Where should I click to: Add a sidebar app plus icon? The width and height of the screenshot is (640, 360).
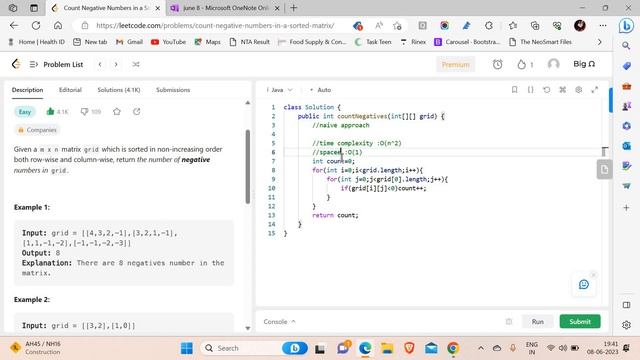(626, 208)
